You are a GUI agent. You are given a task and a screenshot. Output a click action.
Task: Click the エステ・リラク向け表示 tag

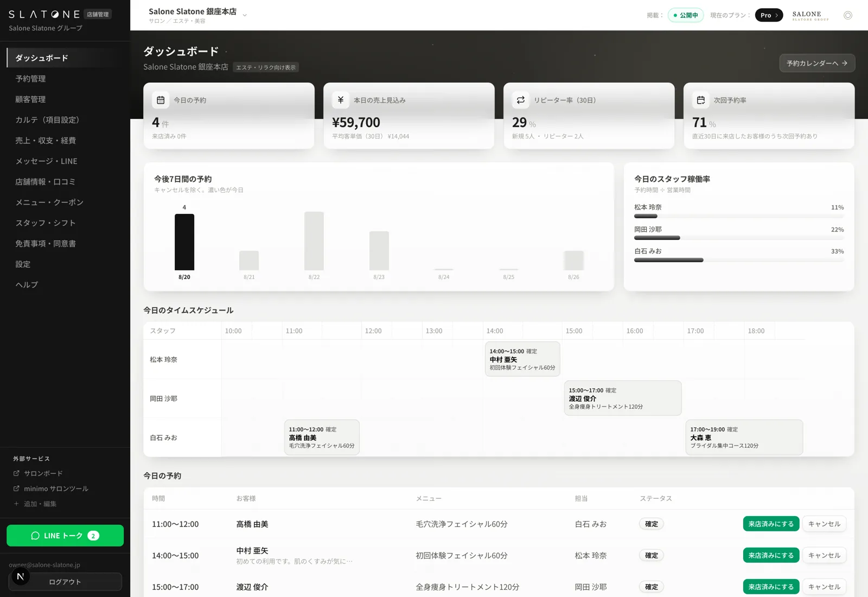(x=266, y=67)
